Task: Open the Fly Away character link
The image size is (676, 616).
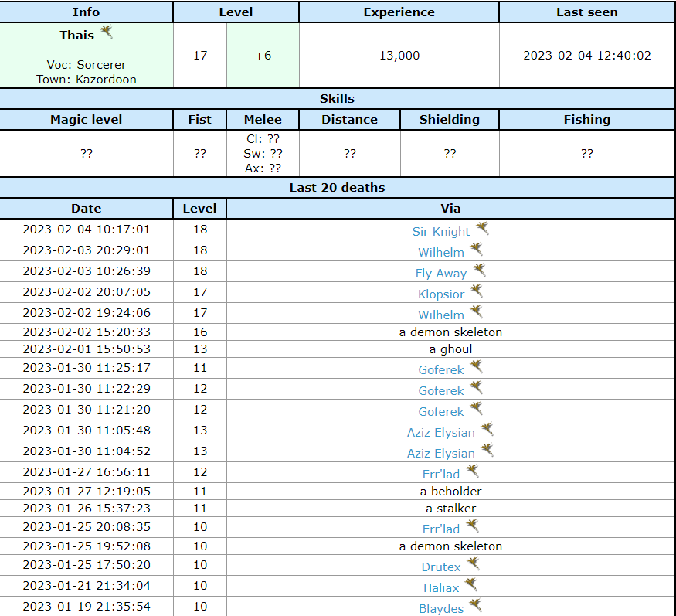Action: pyautogui.click(x=440, y=274)
